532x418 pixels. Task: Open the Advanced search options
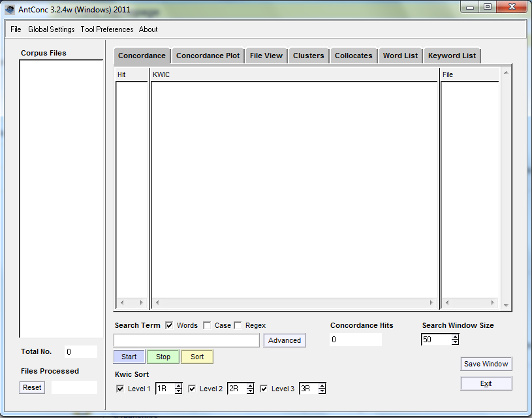(285, 340)
